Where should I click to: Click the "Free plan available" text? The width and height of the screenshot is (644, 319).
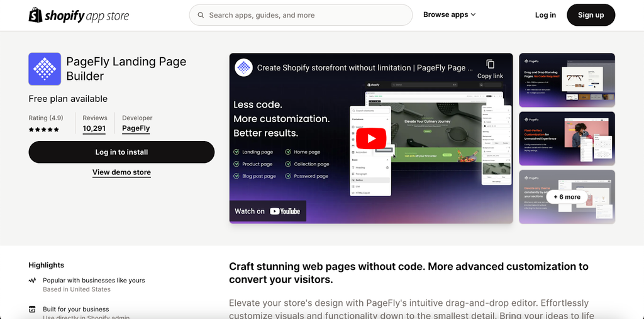pyautogui.click(x=68, y=99)
